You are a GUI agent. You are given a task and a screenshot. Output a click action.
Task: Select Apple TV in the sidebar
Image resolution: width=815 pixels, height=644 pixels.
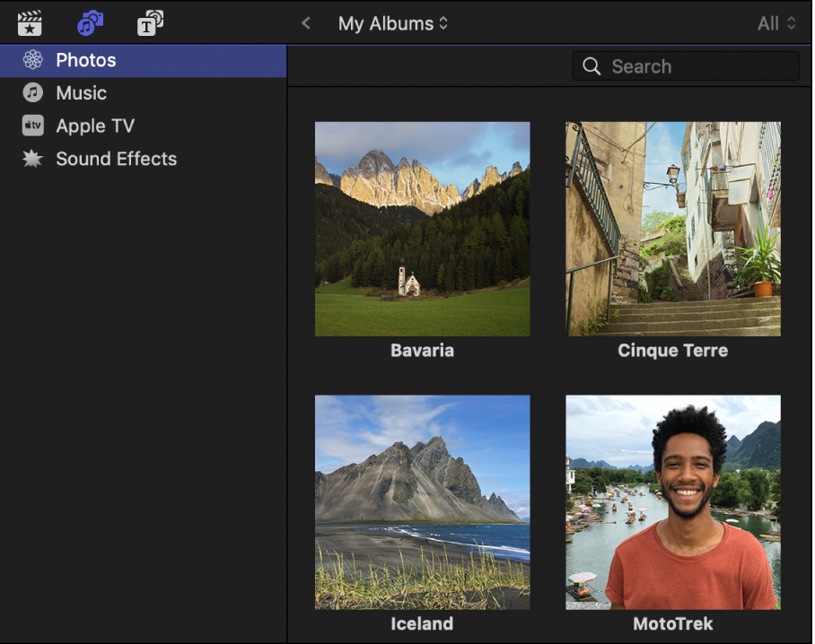(x=96, y=126)
